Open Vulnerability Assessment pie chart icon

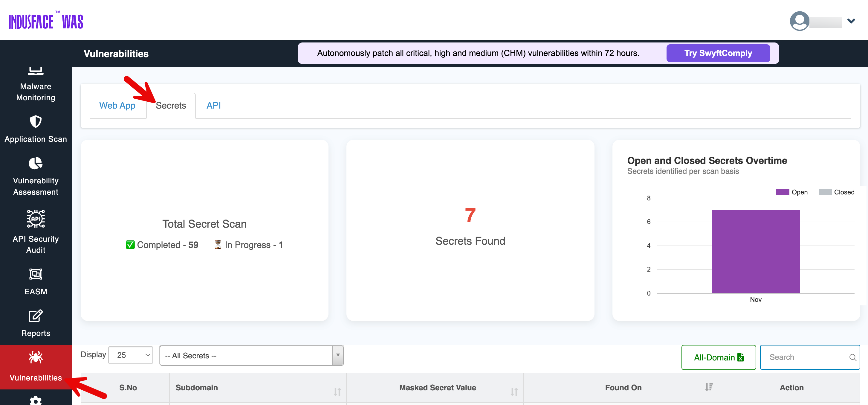35,163
